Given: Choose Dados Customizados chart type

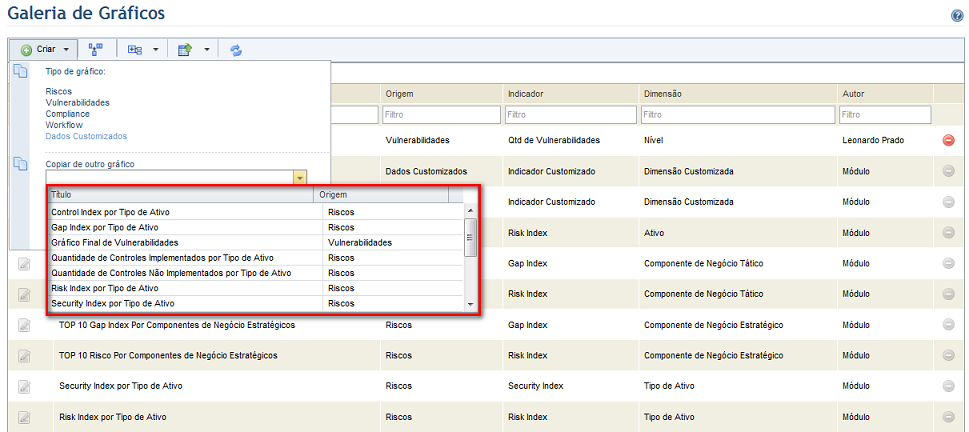Looking at the screenshot, I should [x=87, y=136].
